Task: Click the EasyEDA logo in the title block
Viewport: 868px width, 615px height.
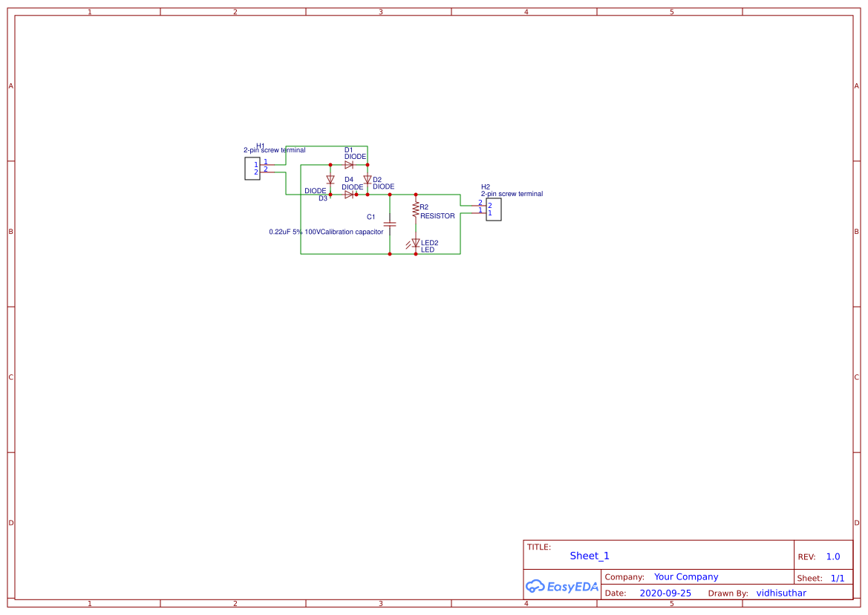Action: click(561, 586)
